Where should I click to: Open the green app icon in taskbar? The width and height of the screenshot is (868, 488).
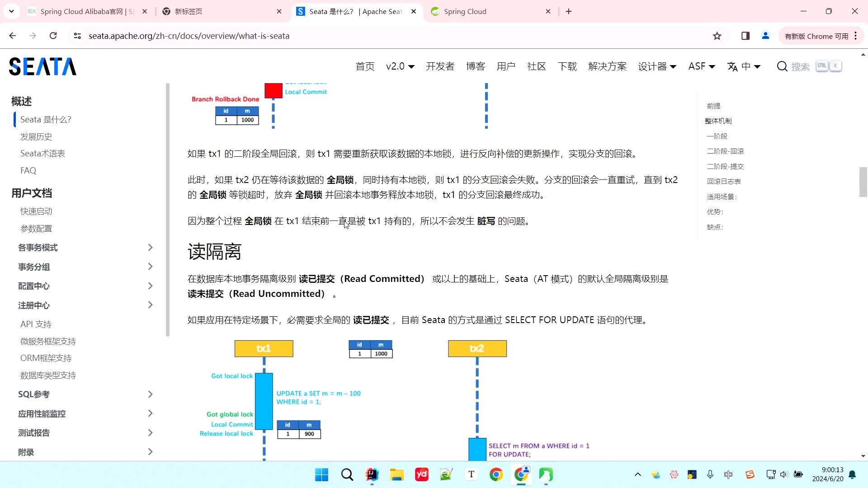pyautogui.click(x=546, y=474)
